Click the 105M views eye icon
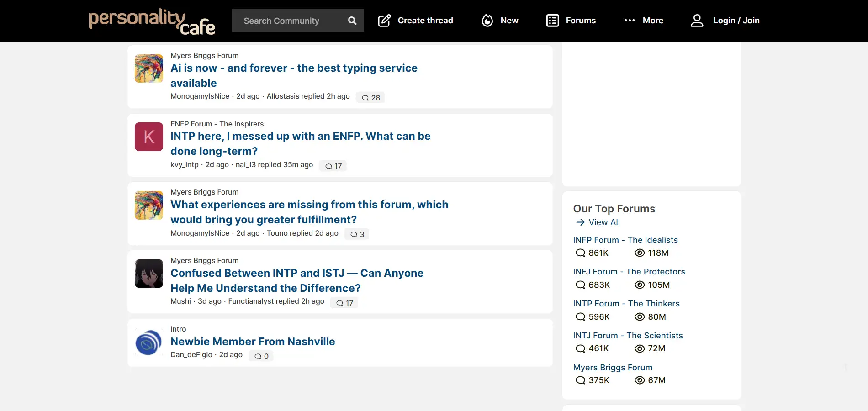 coord(640,285)
